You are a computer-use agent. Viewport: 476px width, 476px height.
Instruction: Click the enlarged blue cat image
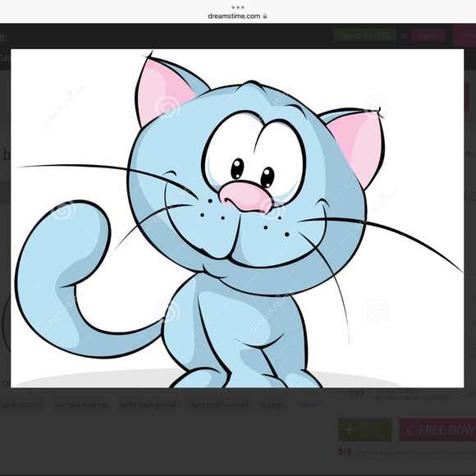pyautogui.click(x=237, y=218)
